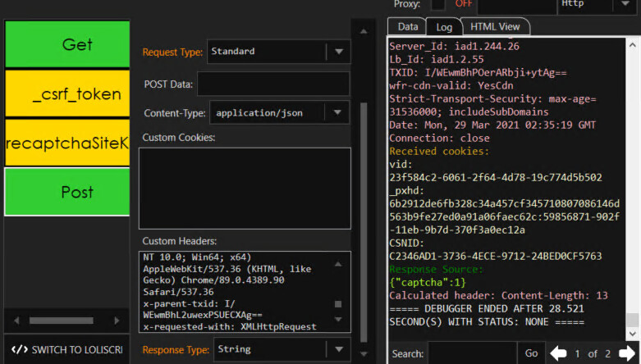Click the Date header log line
The width and height of the screenshot is (641, 364).
[x=492, y=125]
